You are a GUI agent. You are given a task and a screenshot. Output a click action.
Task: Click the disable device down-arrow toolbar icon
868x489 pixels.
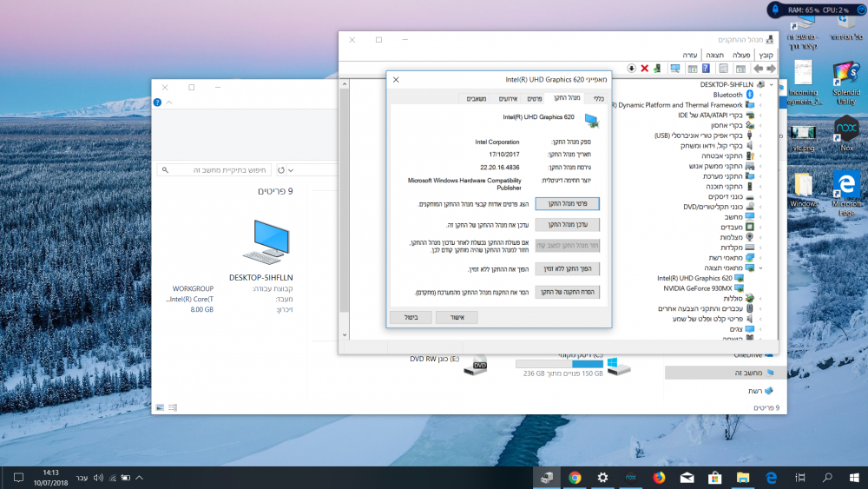(x=632, y=68)
